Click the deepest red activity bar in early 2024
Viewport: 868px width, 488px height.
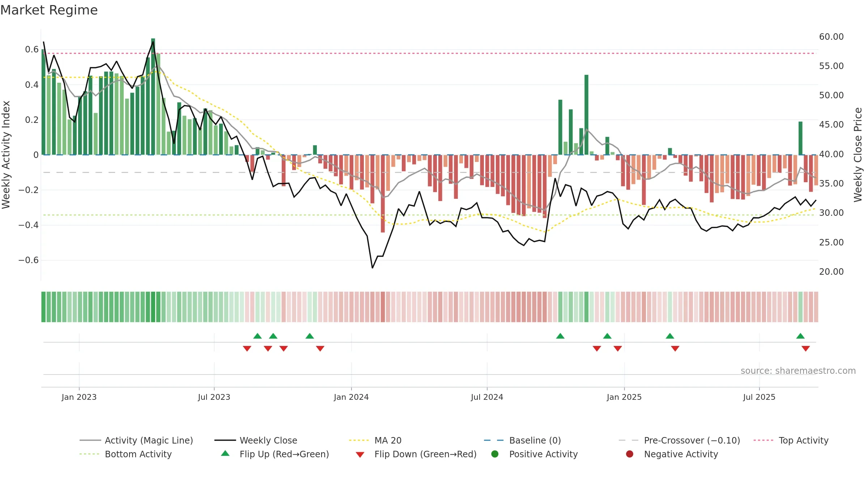(383, 194)
